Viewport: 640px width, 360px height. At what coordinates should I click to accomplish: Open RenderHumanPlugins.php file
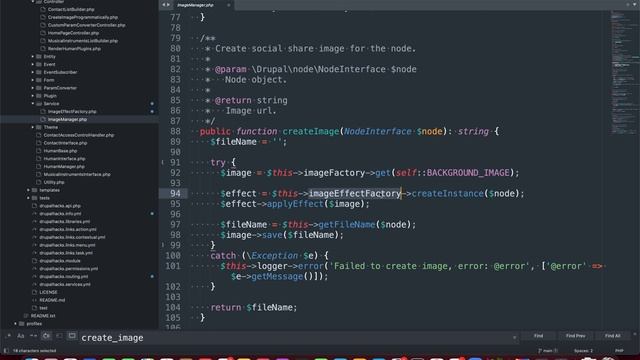point(74,49)
